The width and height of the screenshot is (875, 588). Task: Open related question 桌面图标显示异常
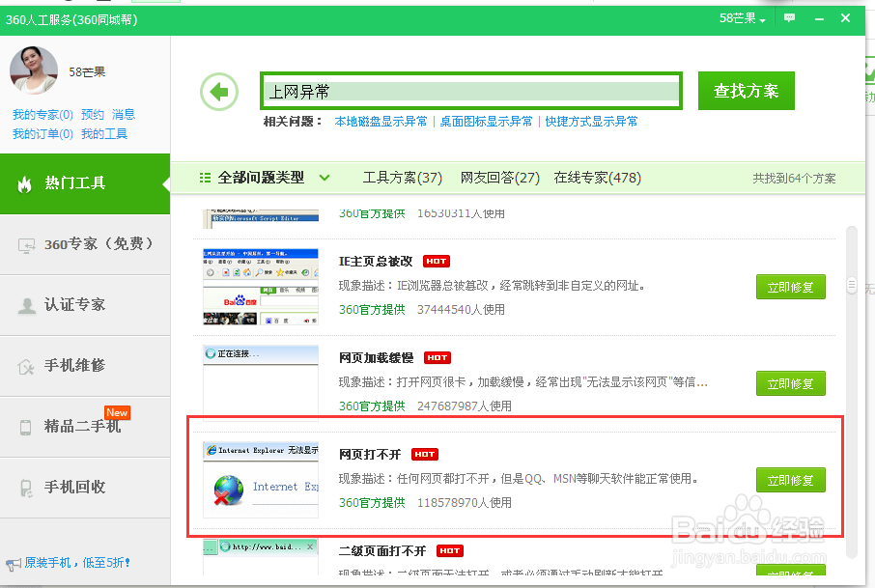tap(486, 122)
